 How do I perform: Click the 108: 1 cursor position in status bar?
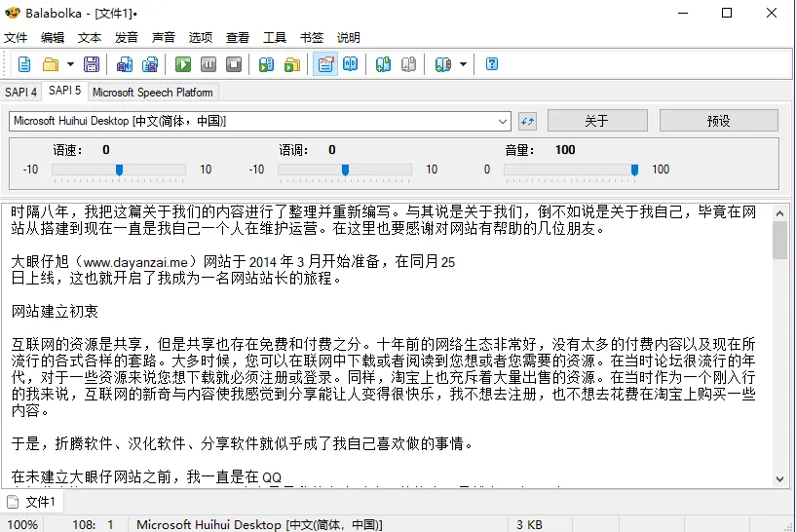point(93,524)
